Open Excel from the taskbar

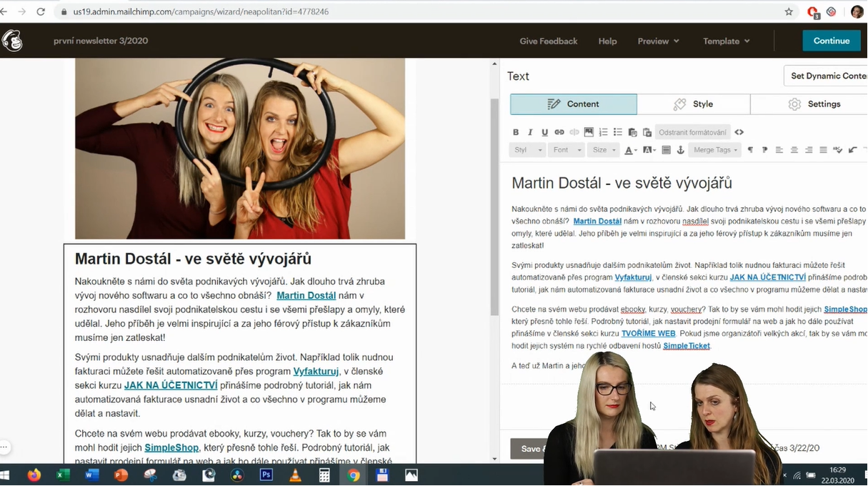coord(63,475)
